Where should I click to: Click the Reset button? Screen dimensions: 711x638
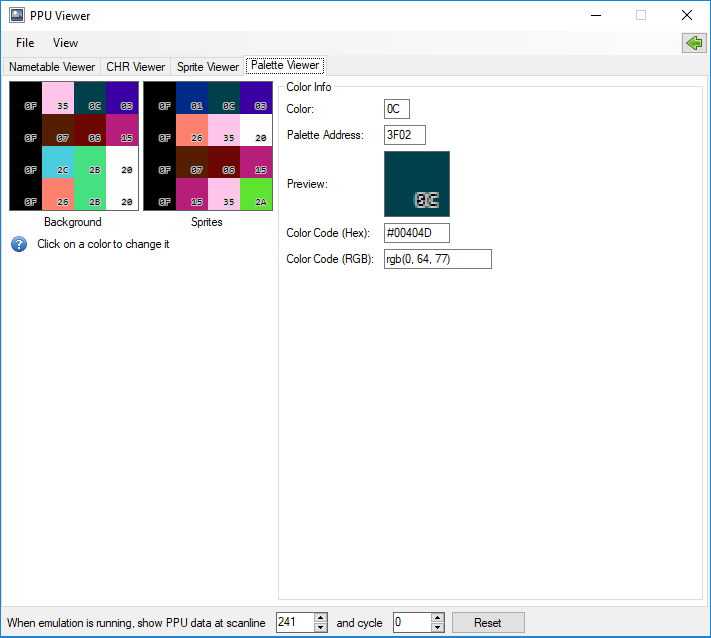pos(488,623)
